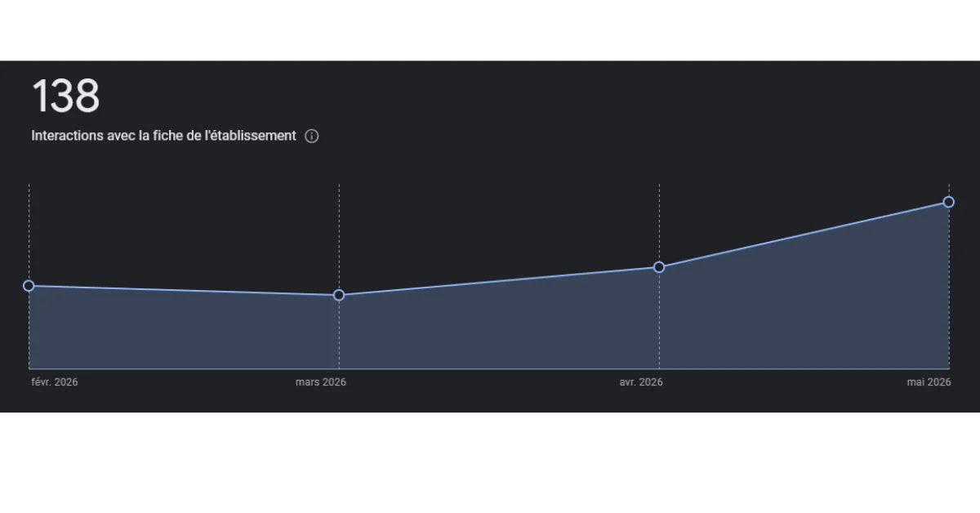The width and height of the screenshot is (980, 513).
Task: Click the avr. 2026 axis label
Action: coord(641,382)
